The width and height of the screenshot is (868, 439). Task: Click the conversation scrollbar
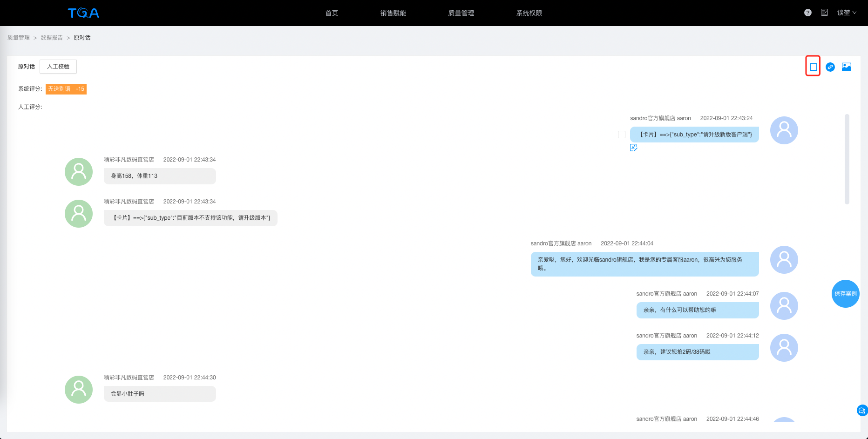[847, 159]
